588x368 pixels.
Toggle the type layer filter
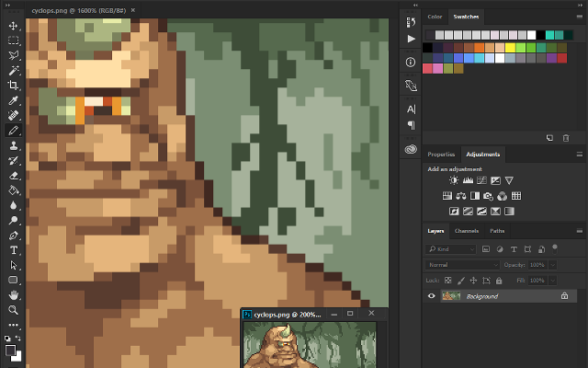(514, 249)
